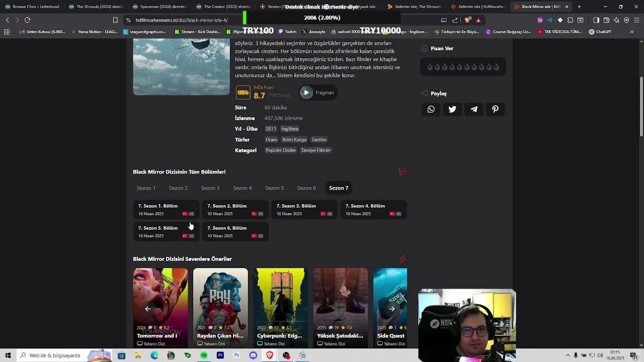Open Spotify from taskbar

coord(204,355)
